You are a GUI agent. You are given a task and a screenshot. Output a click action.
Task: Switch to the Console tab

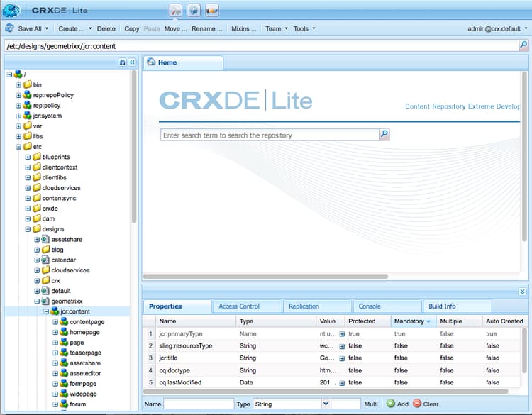[x=387, y=306]
